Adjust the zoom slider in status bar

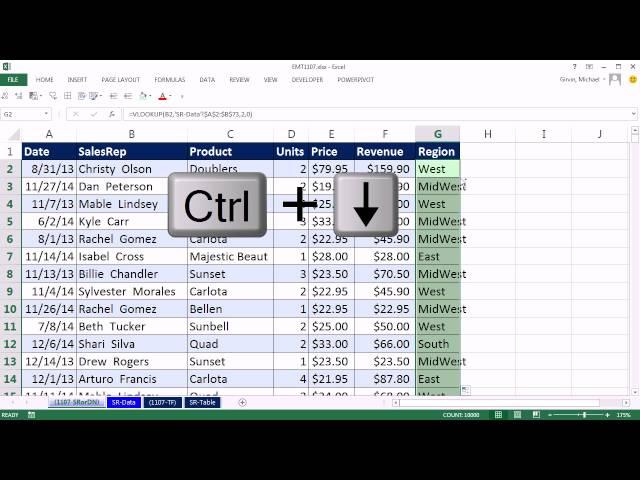pyautogui.click(x=583, y=414)
